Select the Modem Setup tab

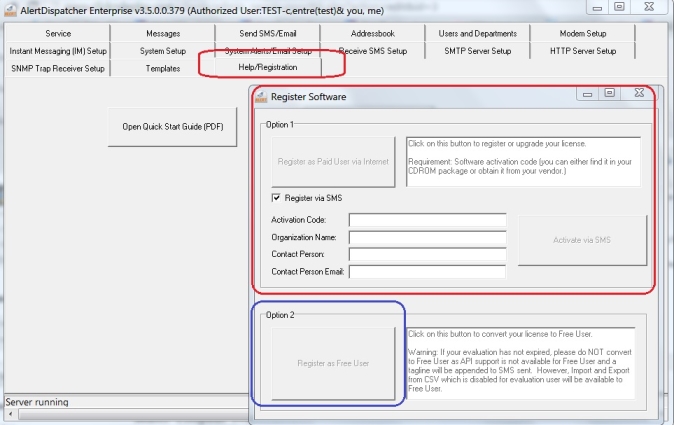(582, 33)
